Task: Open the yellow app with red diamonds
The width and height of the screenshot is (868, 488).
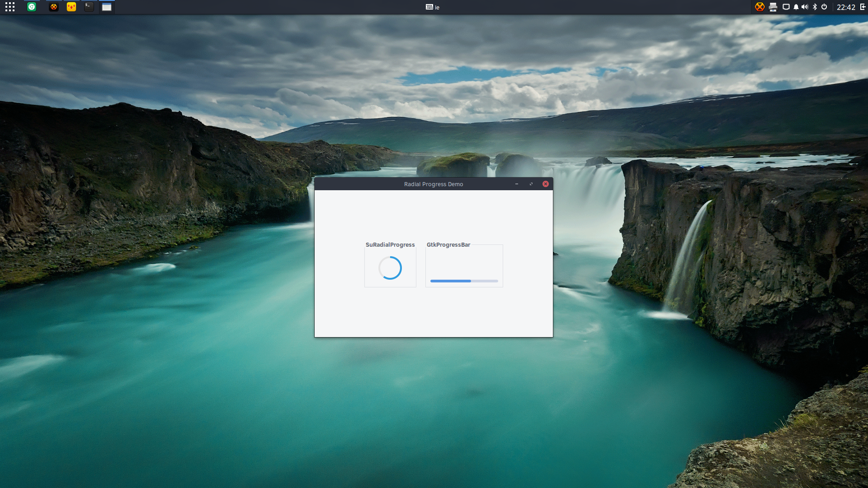Action: click(71, 7)
